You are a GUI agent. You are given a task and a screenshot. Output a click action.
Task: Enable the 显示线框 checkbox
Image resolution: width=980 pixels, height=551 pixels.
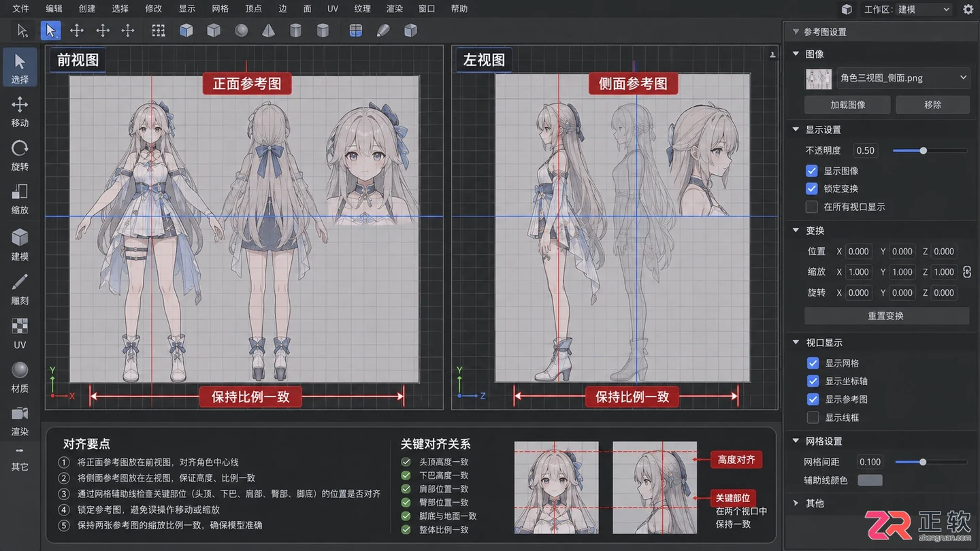[813, 417]
